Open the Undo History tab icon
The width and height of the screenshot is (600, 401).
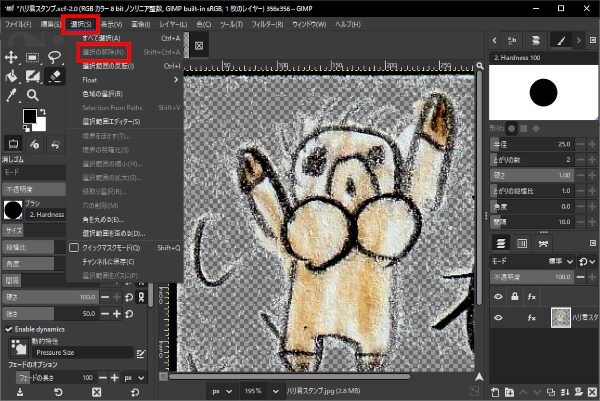[55, 144]
